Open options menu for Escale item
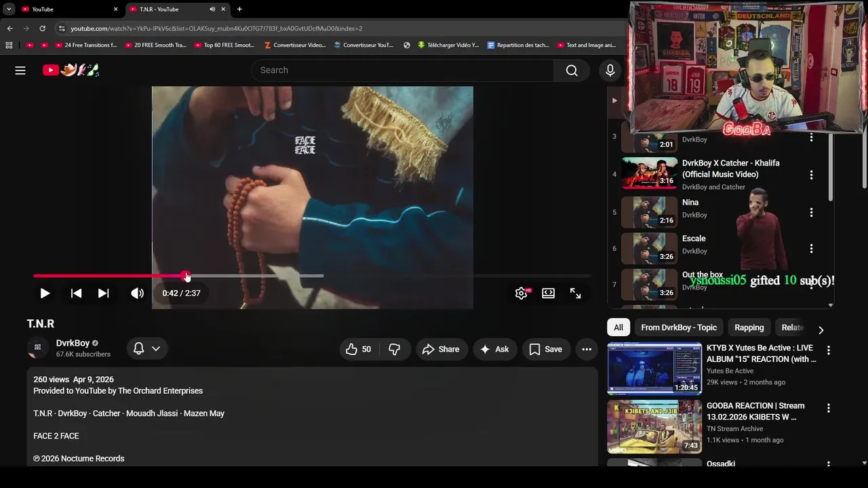 click(811, 248)
